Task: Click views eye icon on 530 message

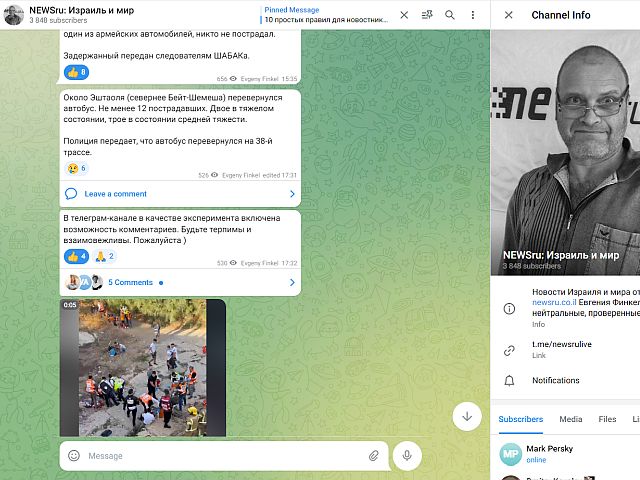Action: [233, 263]
